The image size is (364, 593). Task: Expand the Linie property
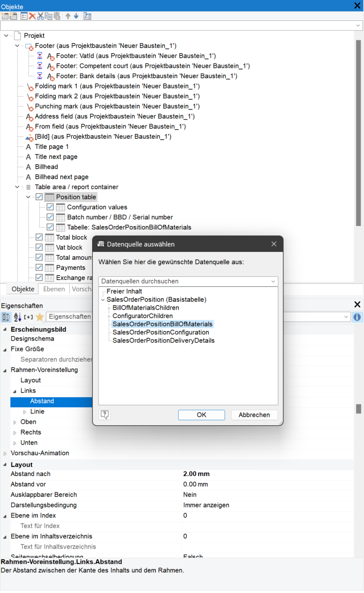[24, 412]
